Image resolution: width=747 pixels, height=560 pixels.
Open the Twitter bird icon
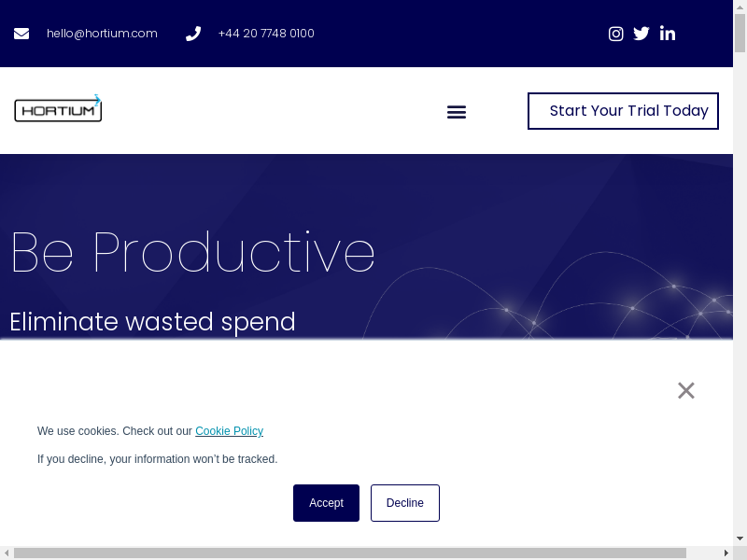(641, 34)
